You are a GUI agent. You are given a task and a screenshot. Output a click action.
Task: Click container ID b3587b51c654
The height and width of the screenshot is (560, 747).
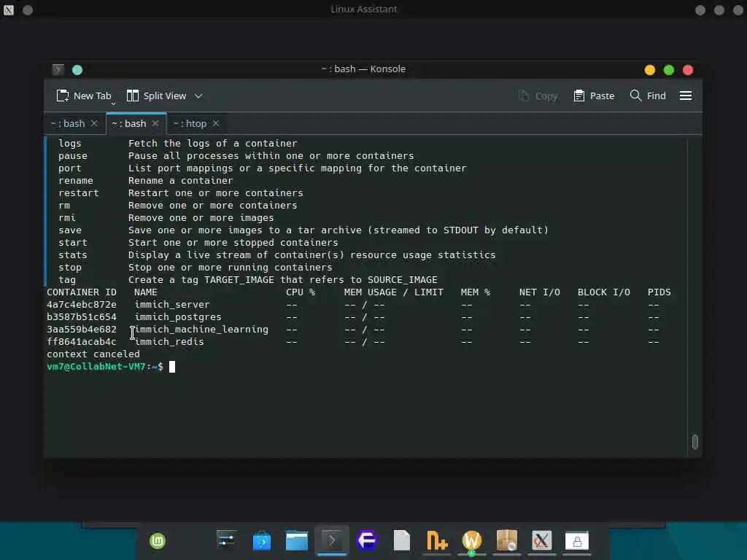(82, 316)
